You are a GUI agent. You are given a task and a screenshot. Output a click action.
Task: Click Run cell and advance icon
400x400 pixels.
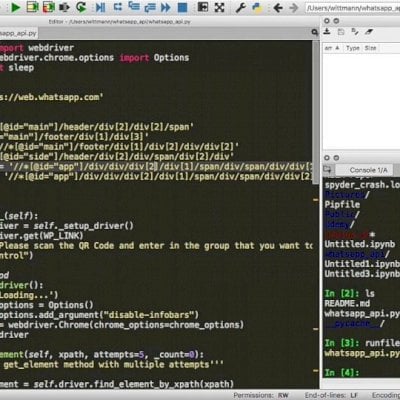[x=49, y=7]
